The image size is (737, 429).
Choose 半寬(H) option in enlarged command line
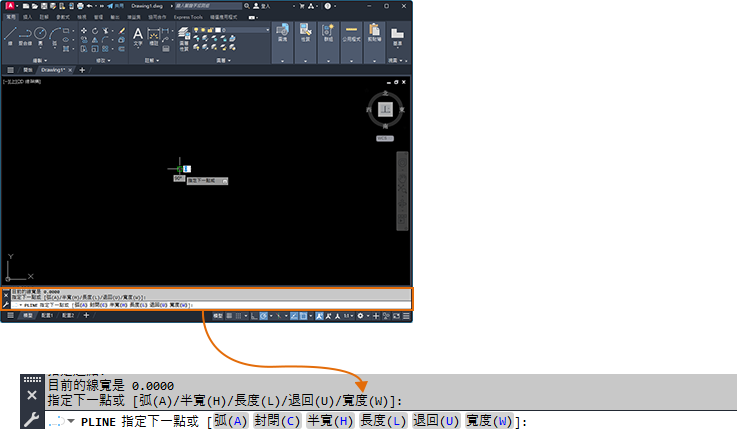click(330, 421)
